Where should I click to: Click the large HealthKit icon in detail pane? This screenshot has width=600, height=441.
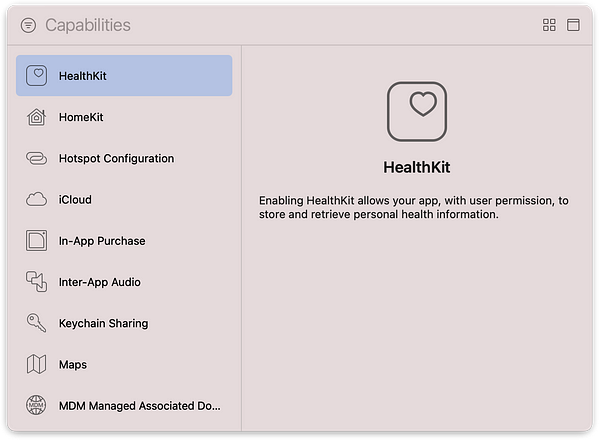(x=417, y=111)
